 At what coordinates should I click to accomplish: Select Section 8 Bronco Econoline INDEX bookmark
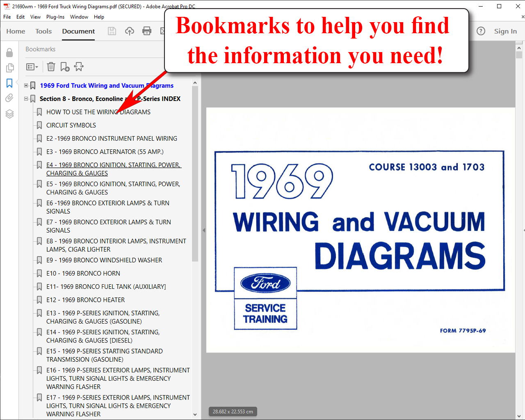[110, 99]
